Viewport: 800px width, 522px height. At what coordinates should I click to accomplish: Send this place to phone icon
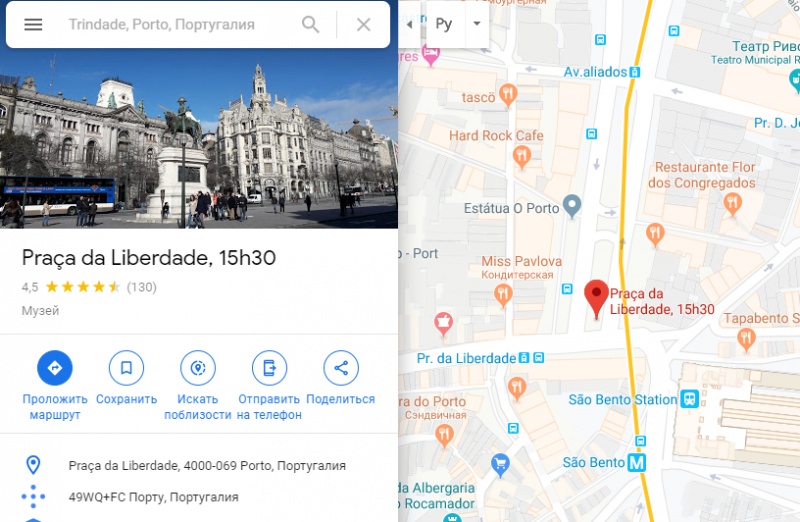tap(269, 367)
